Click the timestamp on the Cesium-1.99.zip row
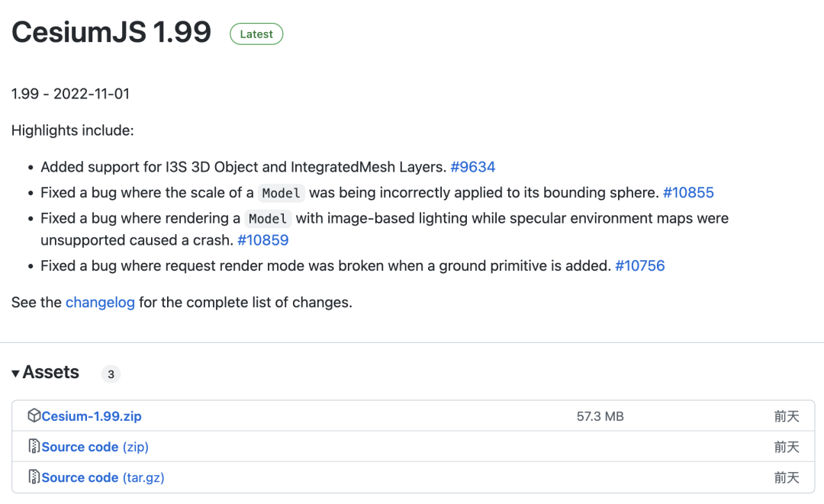The width and height of the screenshot is (824, 504). coord(787,416)
